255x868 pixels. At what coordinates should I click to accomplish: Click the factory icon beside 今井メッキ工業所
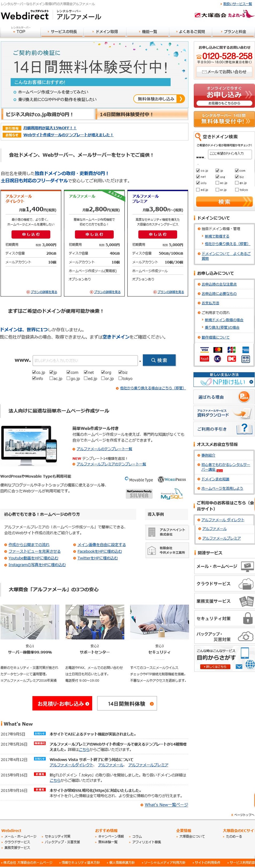pos(152,550)
